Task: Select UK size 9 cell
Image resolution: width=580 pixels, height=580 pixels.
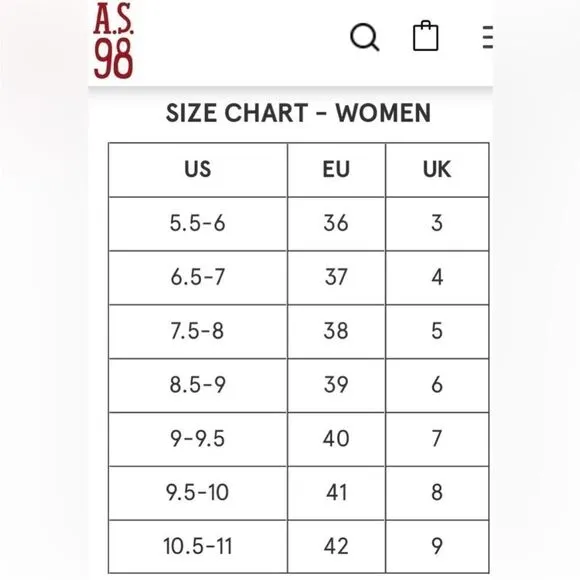Action: 437,547
